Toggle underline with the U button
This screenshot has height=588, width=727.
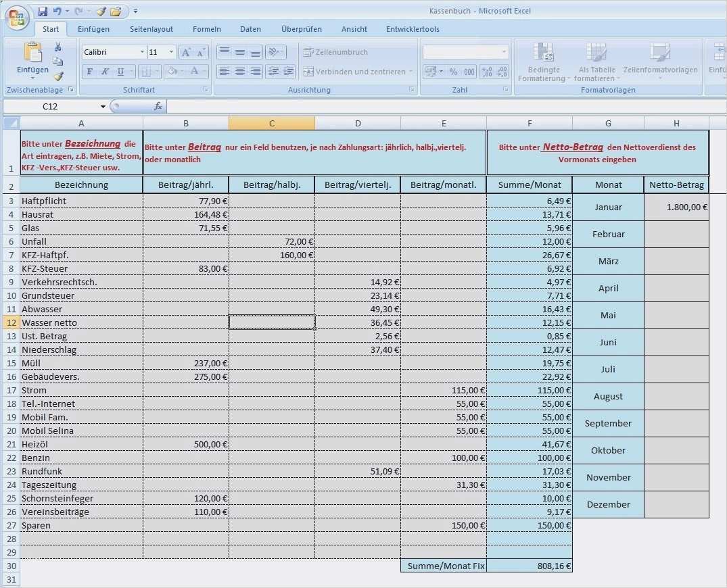[119, 71]
